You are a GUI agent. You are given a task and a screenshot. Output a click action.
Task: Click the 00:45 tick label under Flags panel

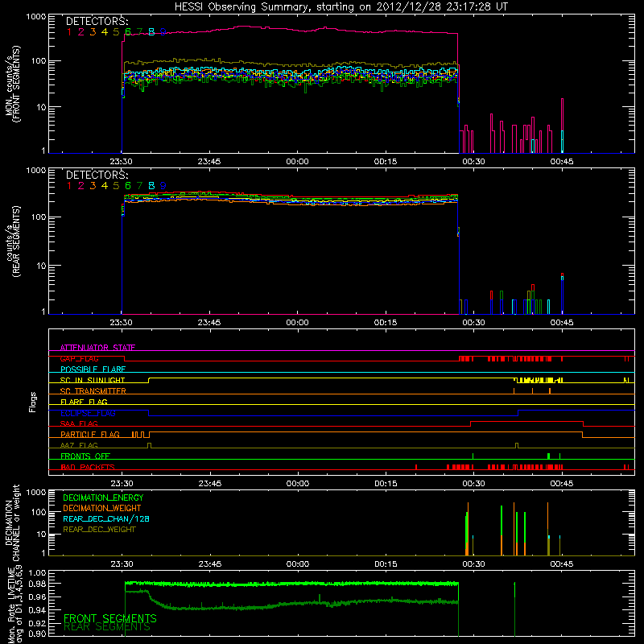(x=561, y=484)
